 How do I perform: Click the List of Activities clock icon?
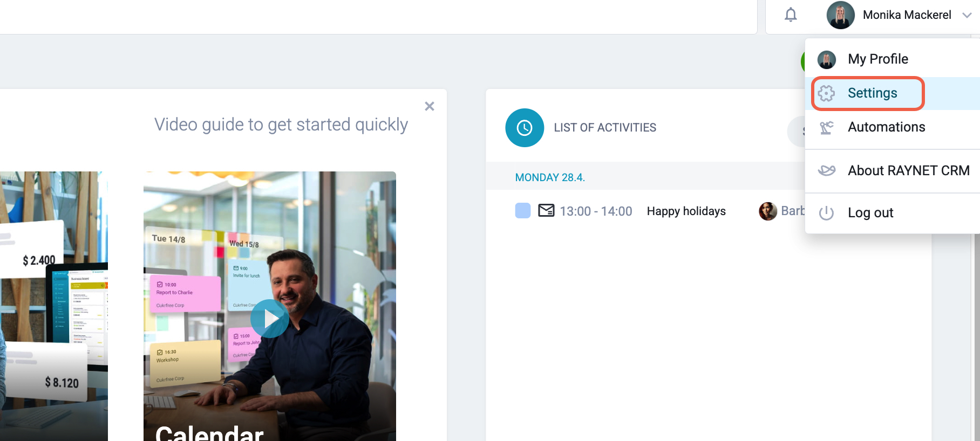point(525,128)
